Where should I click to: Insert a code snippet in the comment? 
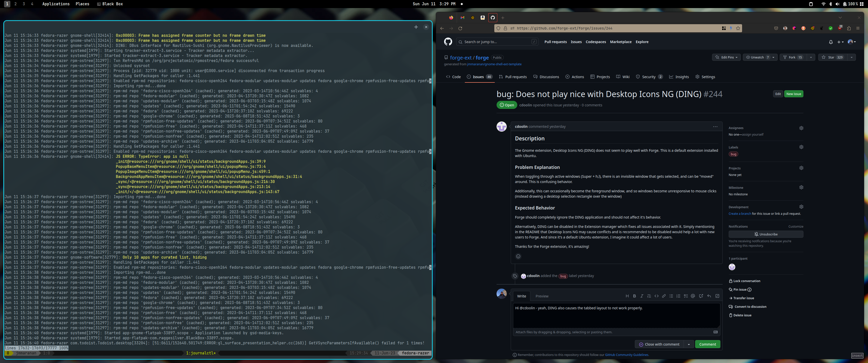click(x=656, y=296)
